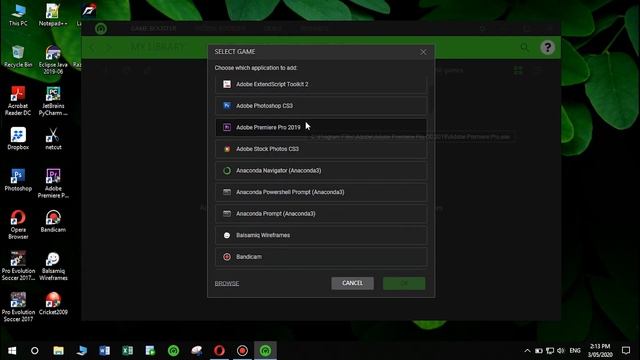Open Photoshop desktop shortcut
Image resolution: width=640 pixels, height=360 pixels.
tap(18, 180)
